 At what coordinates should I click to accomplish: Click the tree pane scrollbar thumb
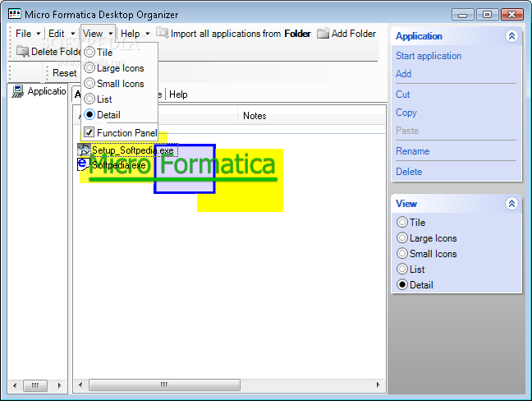[35, 385]
